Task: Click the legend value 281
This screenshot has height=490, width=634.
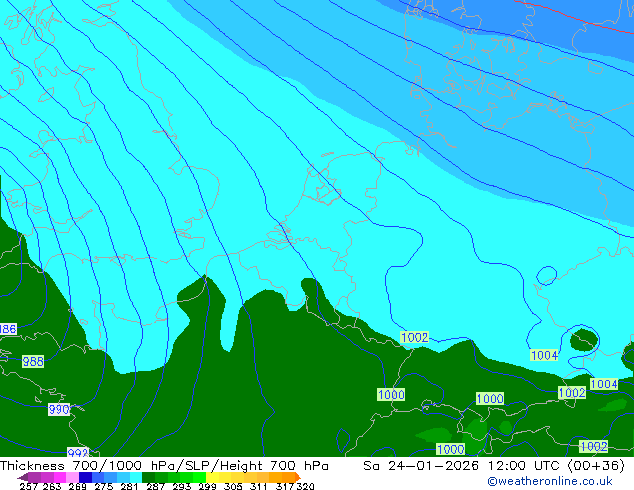Action: click(129, 486)
